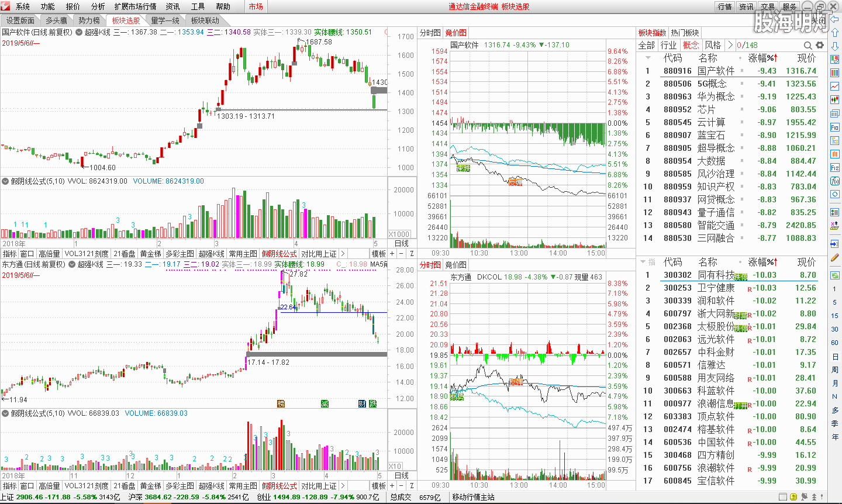This screenshot has height=504, width=842.
Task: Click the app logo icon top-left
Action: [x=6, y=6]
